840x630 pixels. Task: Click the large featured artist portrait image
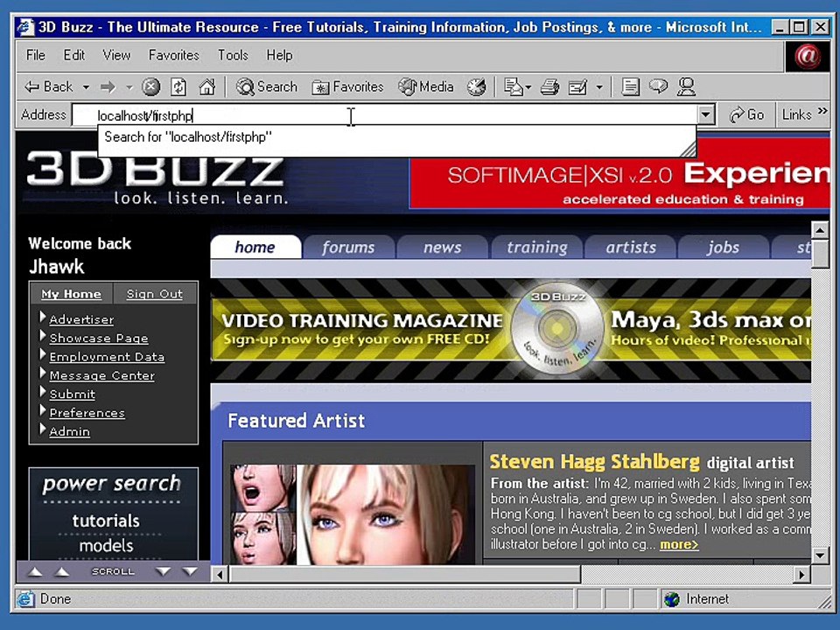[386, 514]
